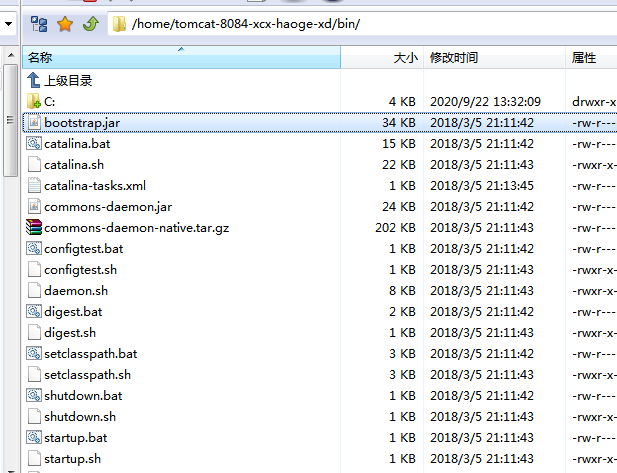Sort by the 大小 column header
617x473 pixels.
[382, 57]
